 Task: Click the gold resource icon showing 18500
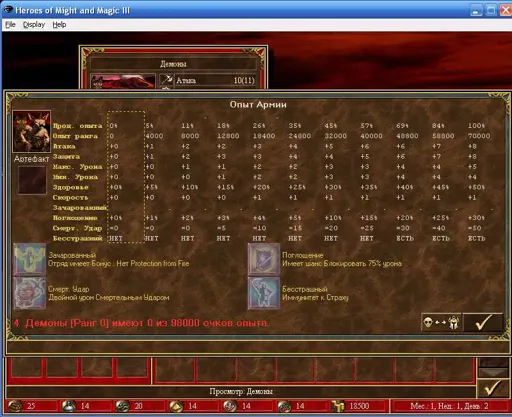pyautogui.click(x=338, y=406)
